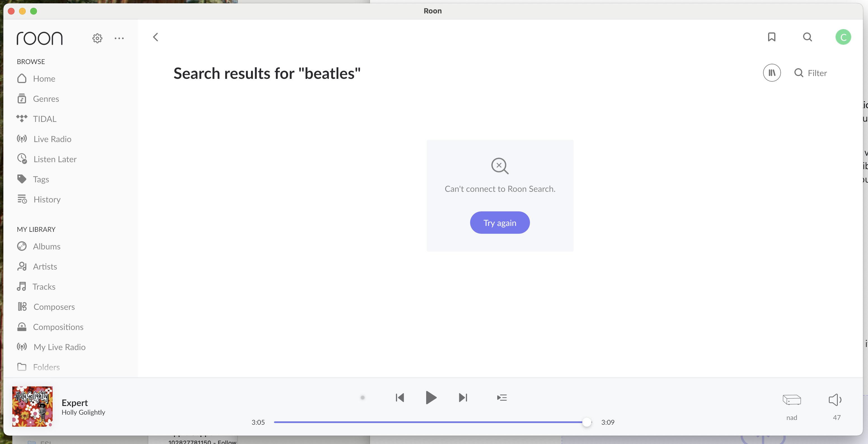Go to Live Radio section
The width and height of the screenshot is (868, 444).
(x=52, y=139)
